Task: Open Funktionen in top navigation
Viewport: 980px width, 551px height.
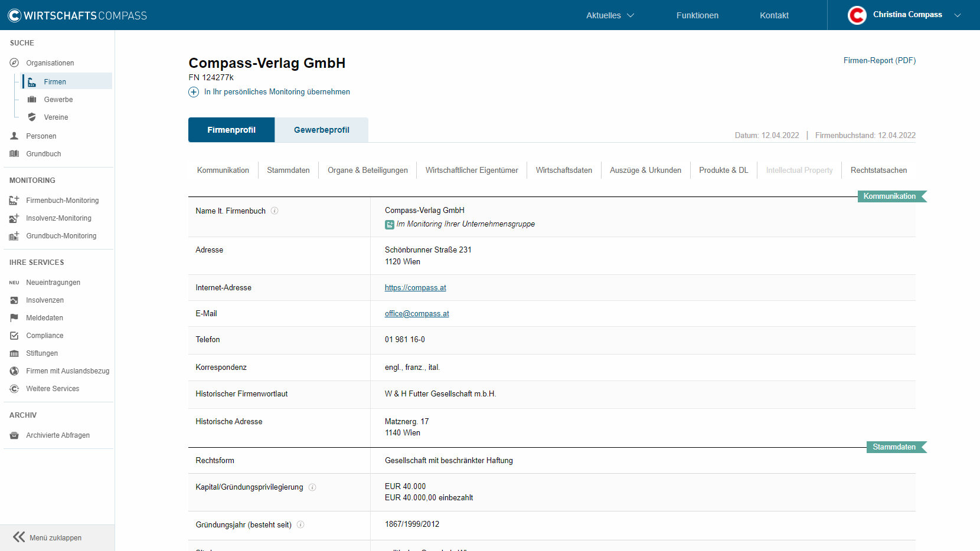Action: [x=697, y=15]
